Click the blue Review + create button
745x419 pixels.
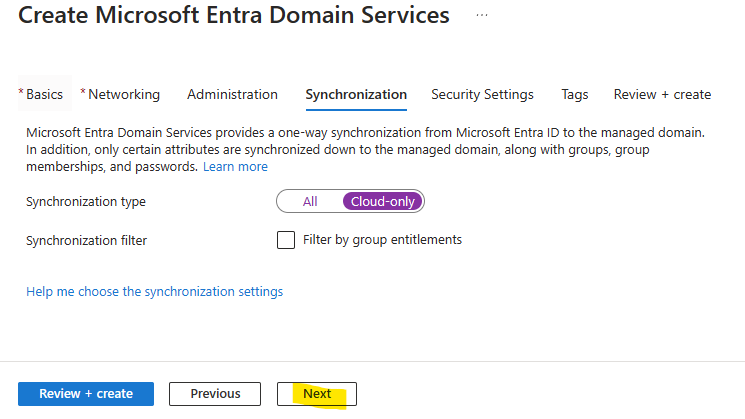click(x=86, y=394)
